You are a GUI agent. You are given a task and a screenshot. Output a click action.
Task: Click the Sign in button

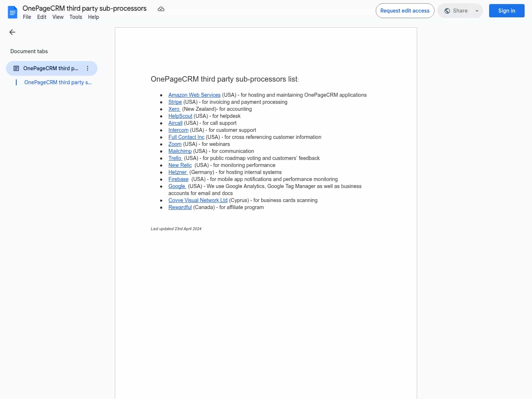tap(507, 11)
